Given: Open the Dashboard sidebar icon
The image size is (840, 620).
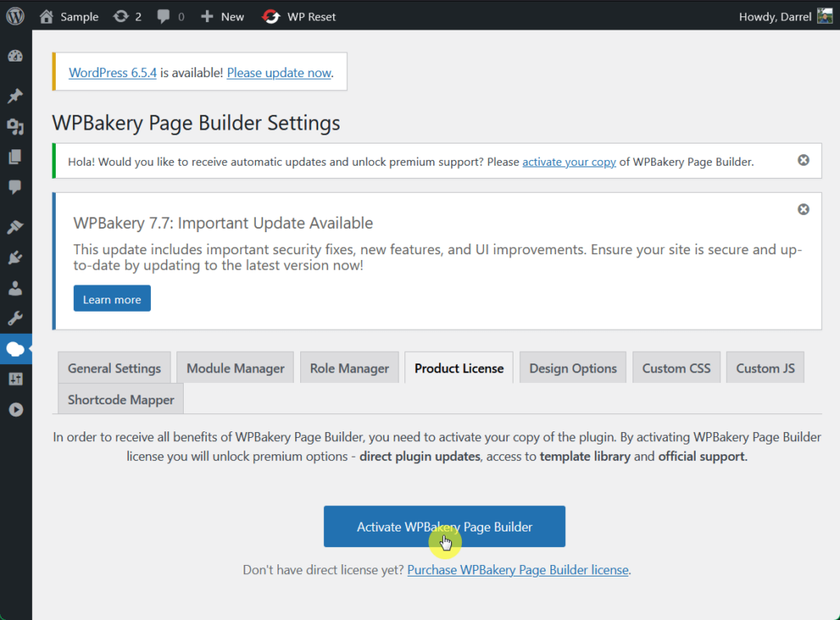Looking at the screenshot, I should point(16,57).
